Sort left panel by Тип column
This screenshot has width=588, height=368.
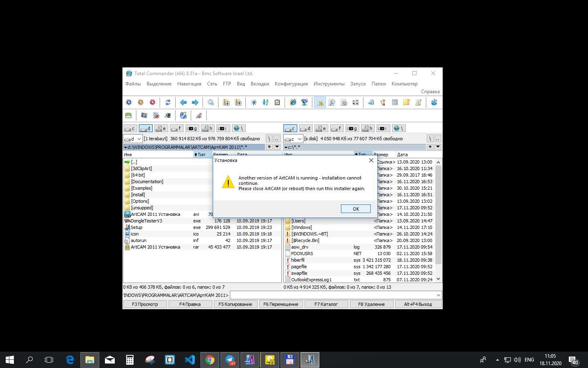pos(202,155)
